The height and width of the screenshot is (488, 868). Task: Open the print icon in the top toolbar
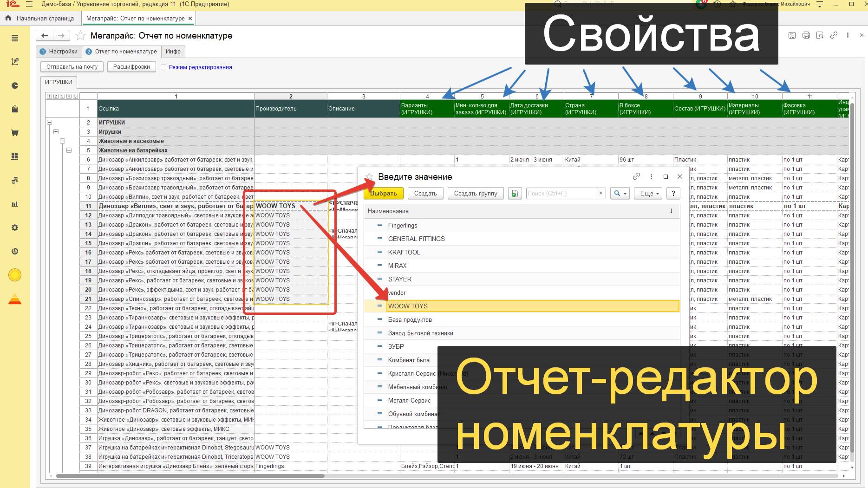point(805,35)
